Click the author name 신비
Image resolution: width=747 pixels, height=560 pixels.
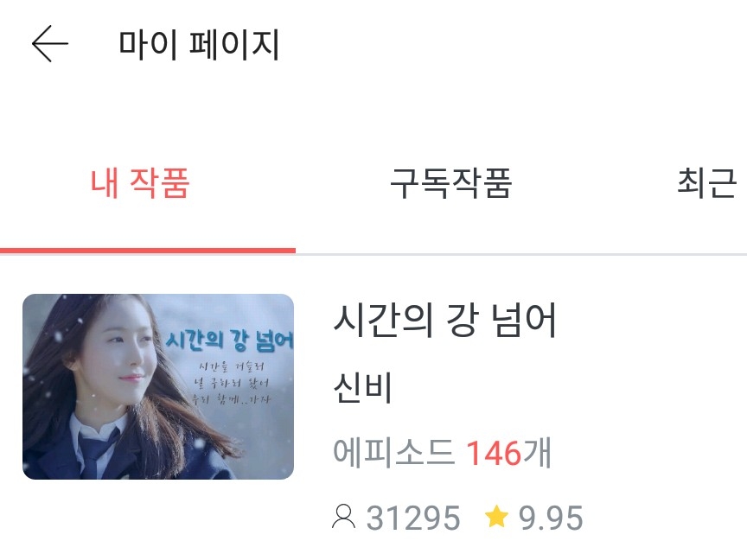pos(362,386)
